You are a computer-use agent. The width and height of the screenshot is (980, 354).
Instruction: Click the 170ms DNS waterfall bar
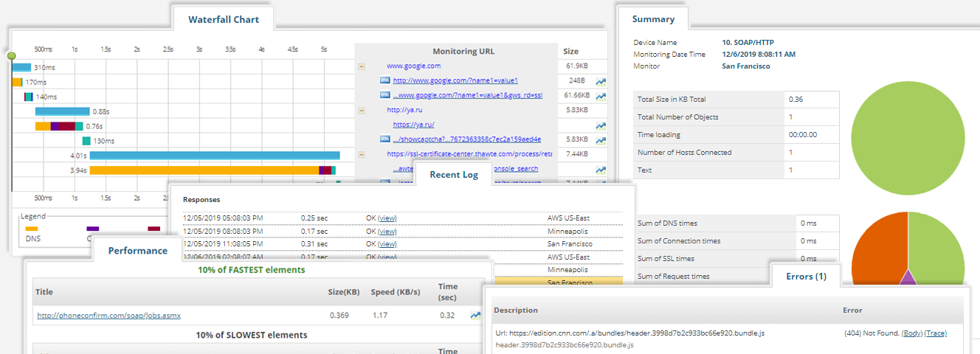[x=17, y=82]
